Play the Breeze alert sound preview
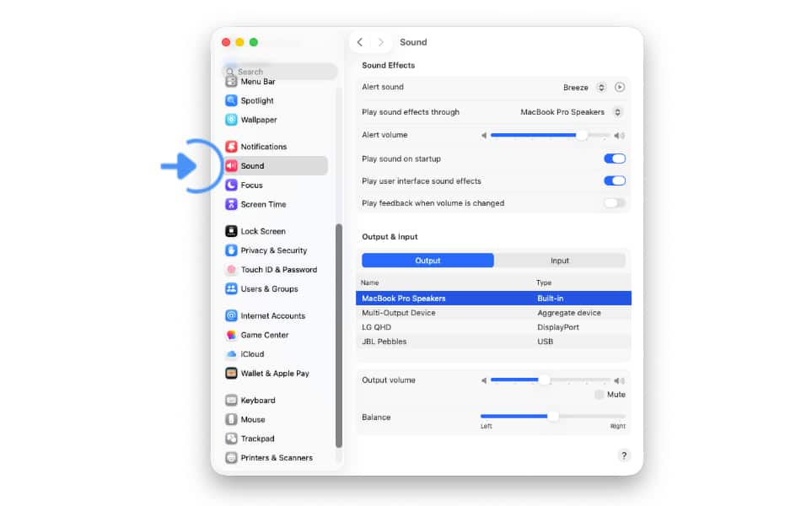Screen dimensions: 812x506 pos(620,87)
